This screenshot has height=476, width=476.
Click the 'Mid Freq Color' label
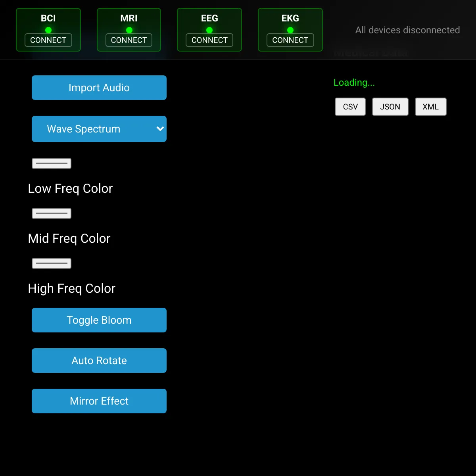pos(69,238)
